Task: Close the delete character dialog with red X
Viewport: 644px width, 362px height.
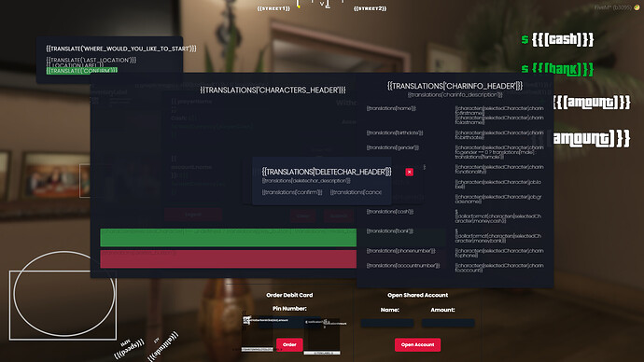Action: (x=409, y=172)
